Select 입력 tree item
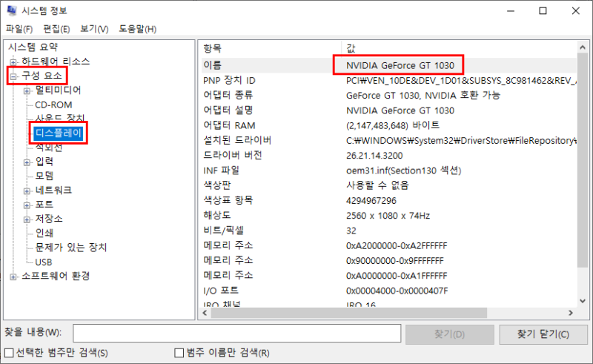The width and height of the screenshot is (593, 364). point(44,162)
